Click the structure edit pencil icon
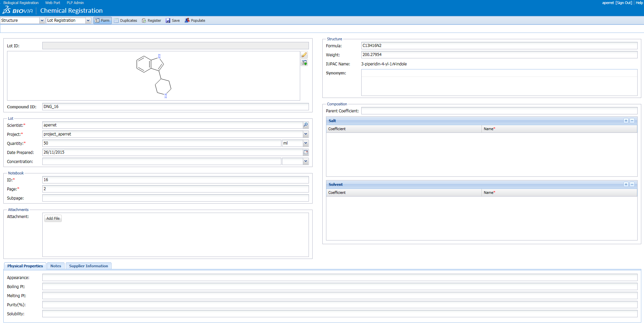The image size is (644, 324). click(304, 55)
